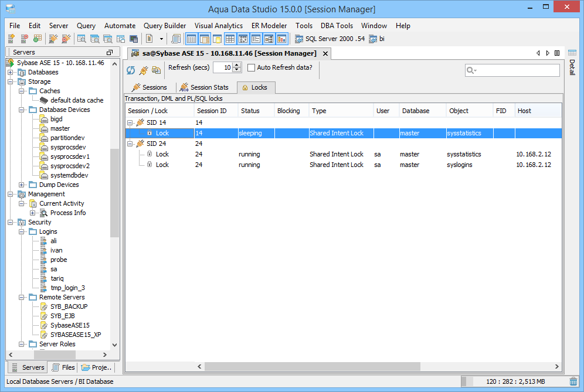Click the tab list icon beside tab arrows
Viewport: 584px width, 392px height.
tap(557, 53)
